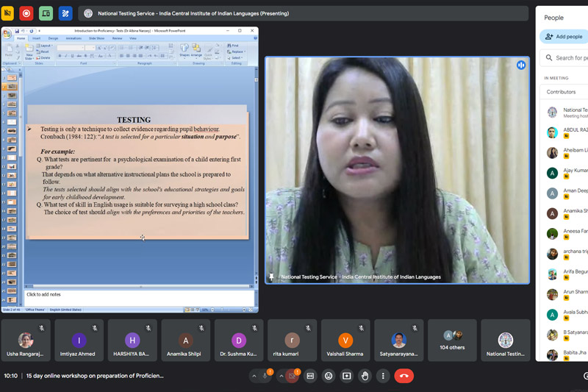Click the Paste button in Clipboard group
The height and width of the screenshot is (392, 588).
(x=9, y=51)
